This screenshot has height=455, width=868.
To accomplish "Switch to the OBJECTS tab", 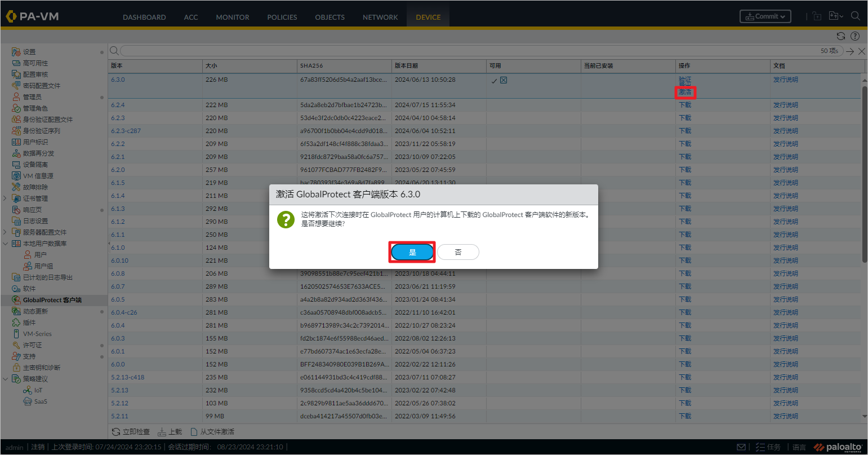I will tap(330, 17).
